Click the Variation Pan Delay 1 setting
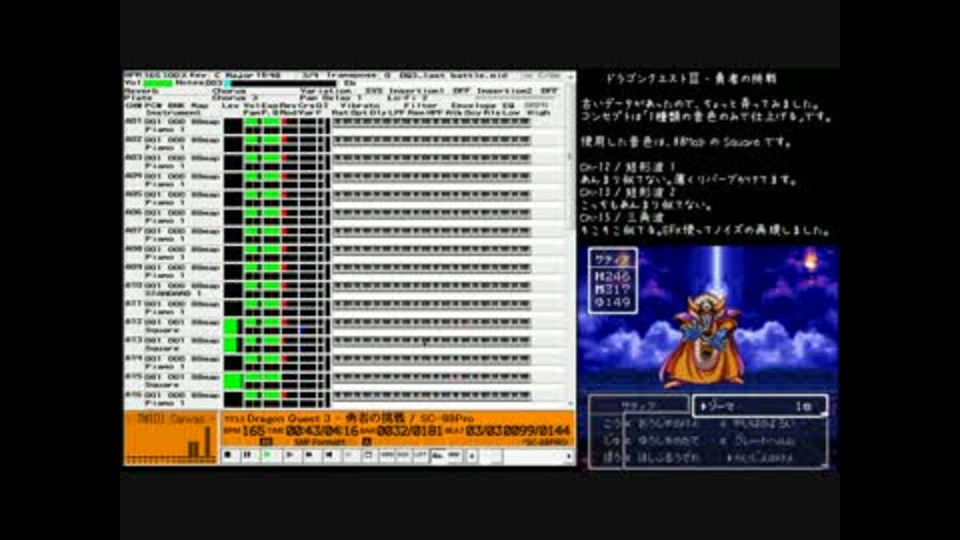Viewport: 960px width, 540px height. click(331, 98)
